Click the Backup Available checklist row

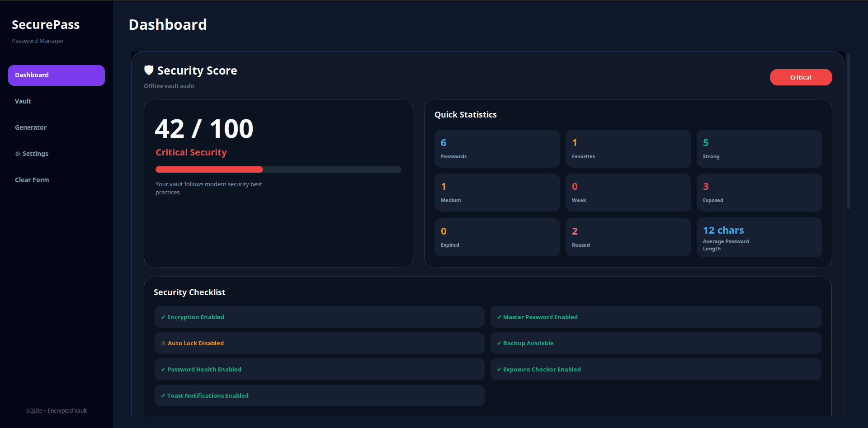656,343
